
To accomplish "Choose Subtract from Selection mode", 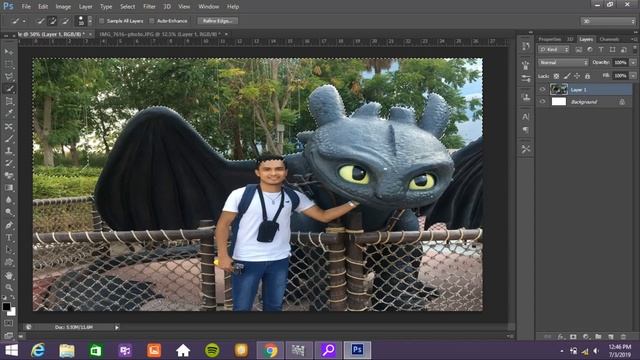I will pyautogui.click(x=65, y=21).
